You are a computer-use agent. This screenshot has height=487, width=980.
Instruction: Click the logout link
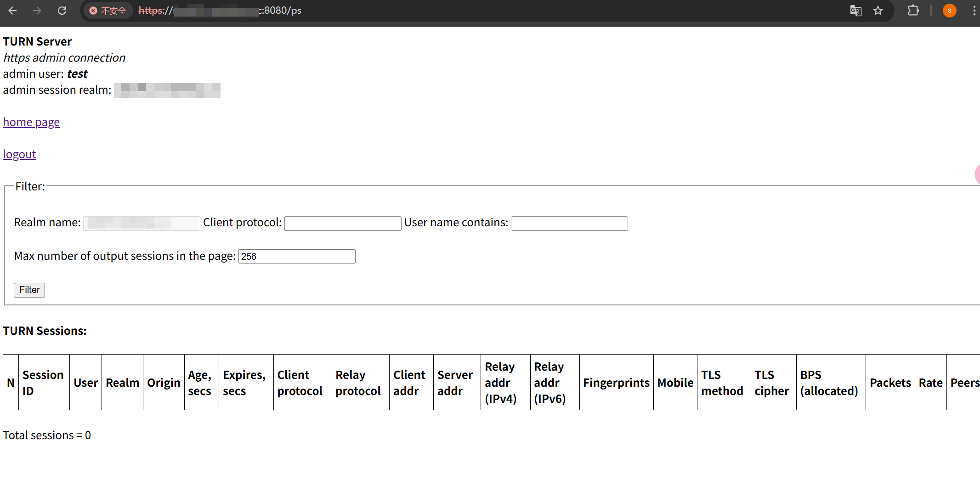coord(19,154)
